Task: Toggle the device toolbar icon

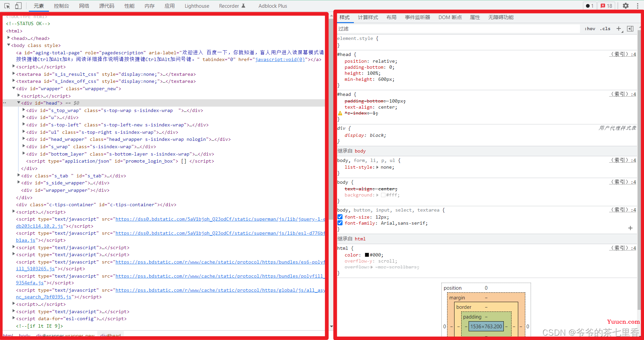Action: point(18,6)
